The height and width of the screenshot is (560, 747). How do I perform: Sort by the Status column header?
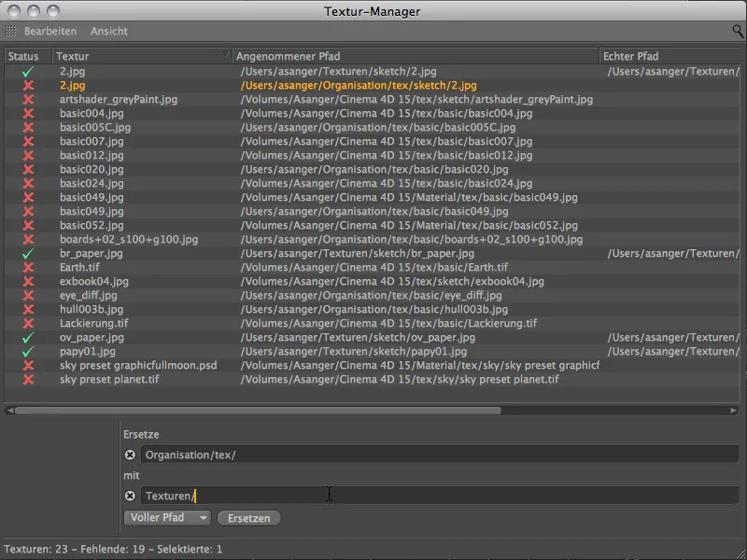tap(28, 56)
